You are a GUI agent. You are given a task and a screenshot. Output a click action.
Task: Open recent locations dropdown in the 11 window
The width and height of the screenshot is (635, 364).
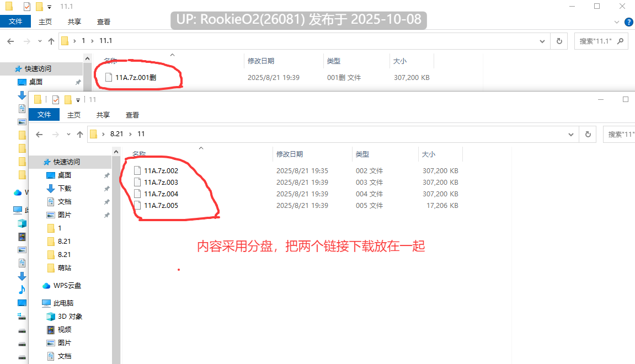(68, 135)
